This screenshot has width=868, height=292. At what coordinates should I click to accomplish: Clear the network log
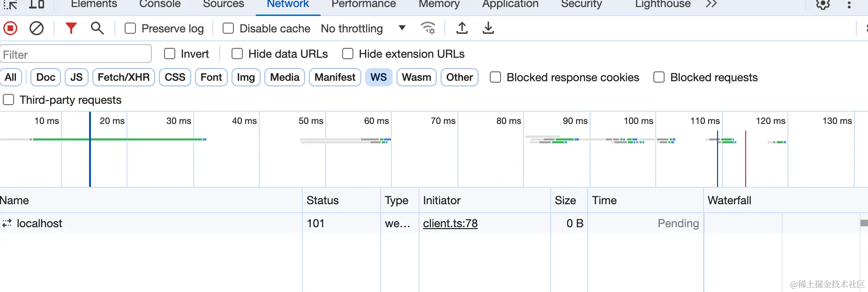(x=37, y=29)
